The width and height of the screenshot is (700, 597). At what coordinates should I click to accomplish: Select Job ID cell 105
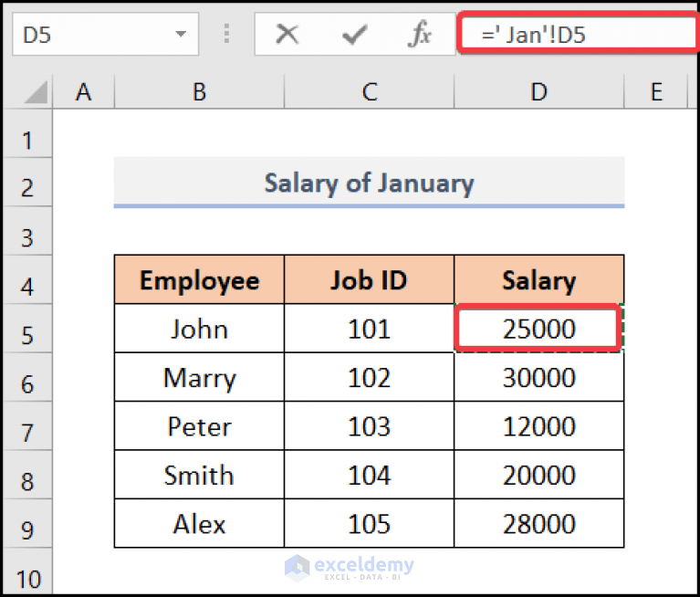pos(370,523)
